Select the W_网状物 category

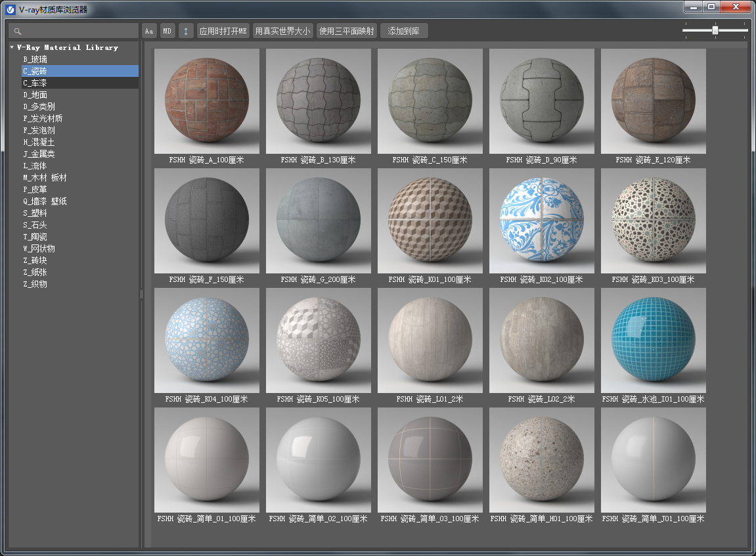point(39,248)
